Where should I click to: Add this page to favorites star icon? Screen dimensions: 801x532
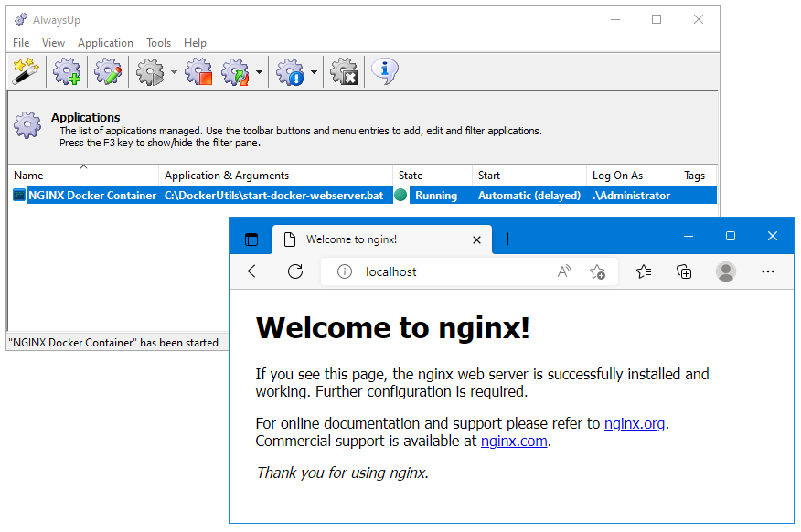tap(597, 271)
